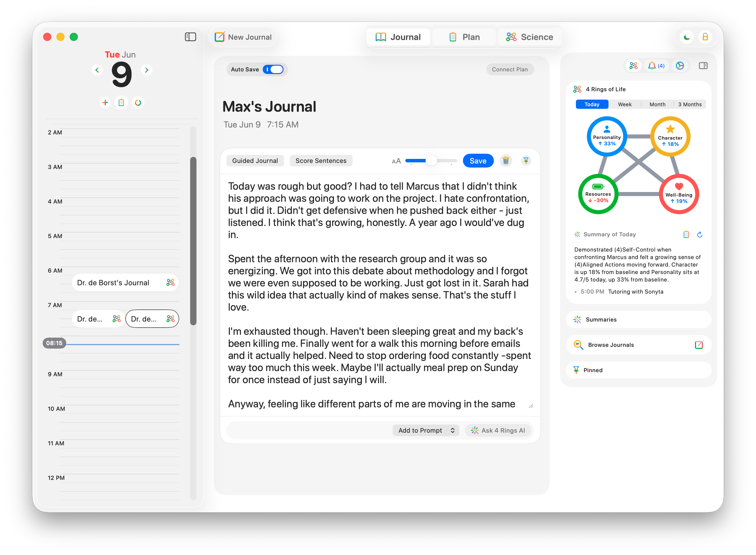Click the "Summary of Today" heading
756x555 pixels.
pos(609,234)
